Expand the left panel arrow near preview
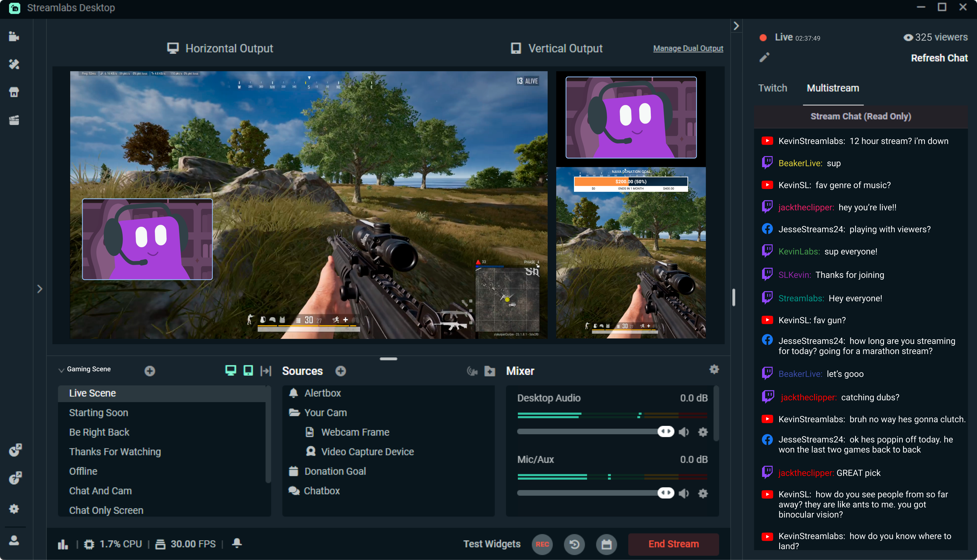Viewport: 977px width, 560px height. coord(40,288)
